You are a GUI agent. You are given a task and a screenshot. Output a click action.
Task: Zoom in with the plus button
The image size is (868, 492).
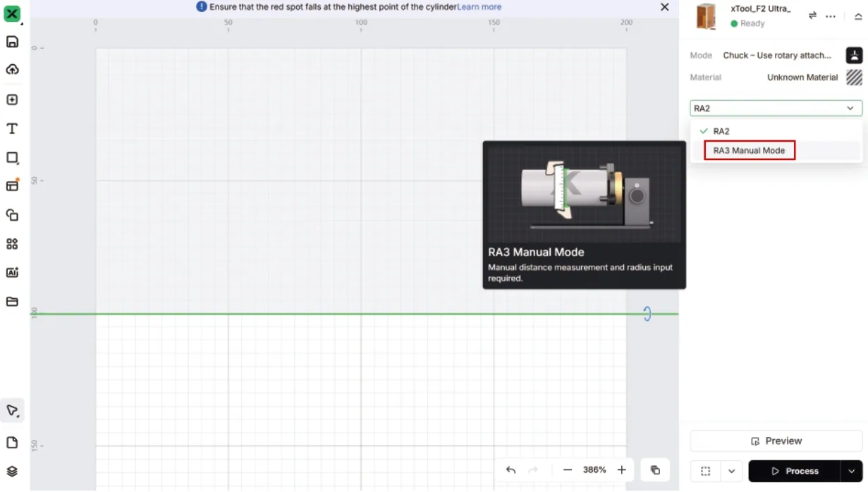(621, 470)
